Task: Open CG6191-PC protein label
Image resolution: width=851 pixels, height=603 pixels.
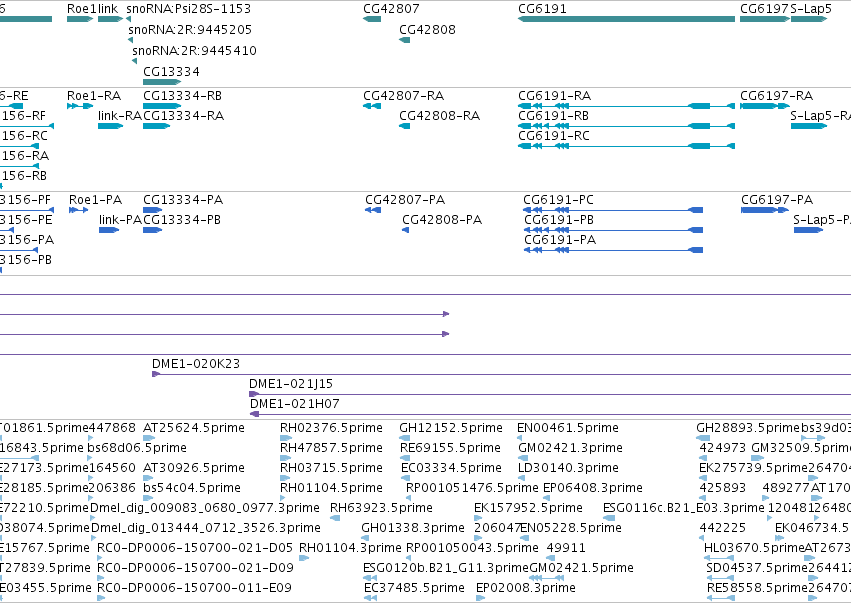Action: tap(558, 200)
